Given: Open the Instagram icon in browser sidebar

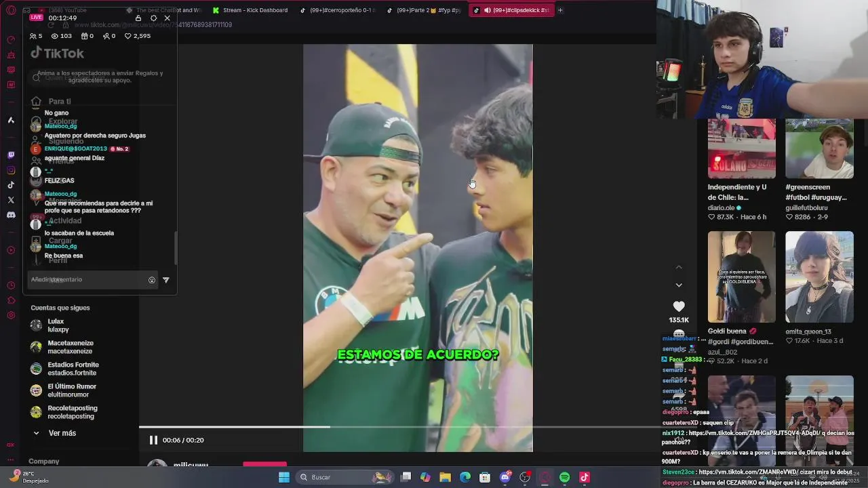Looking at the screenshot, I should click(11, 170).
